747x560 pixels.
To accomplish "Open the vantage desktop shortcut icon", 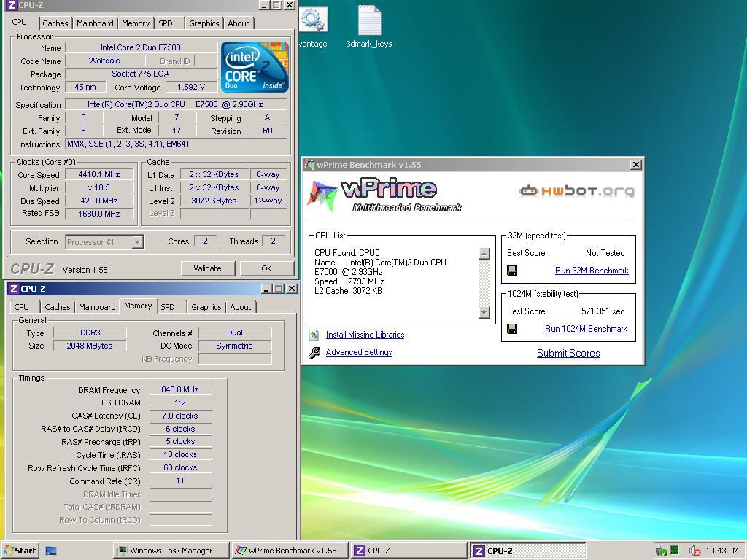I will click(x=313, y=20).
